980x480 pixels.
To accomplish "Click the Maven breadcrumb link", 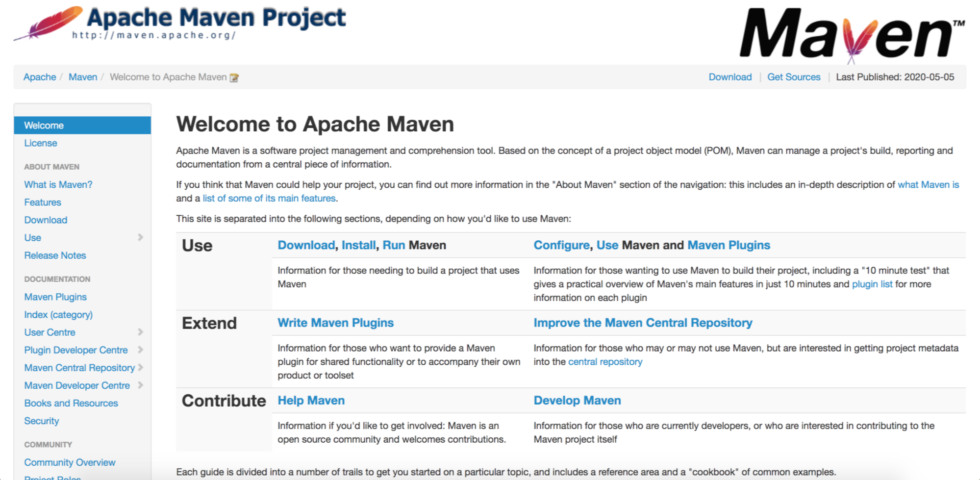I will coord(83,77).
